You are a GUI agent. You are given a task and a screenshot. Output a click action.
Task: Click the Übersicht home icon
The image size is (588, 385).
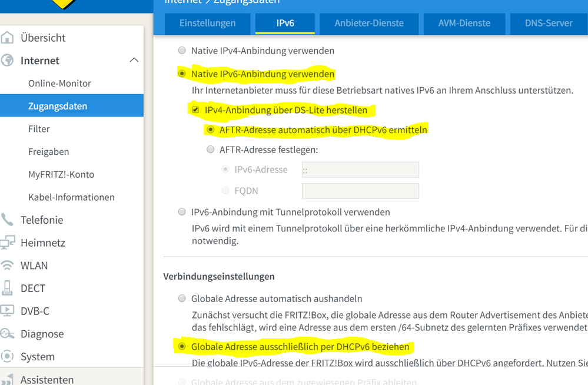6,38
